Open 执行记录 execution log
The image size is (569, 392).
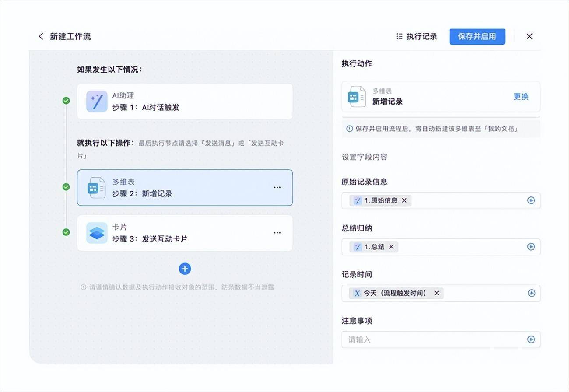coord(416,37)
